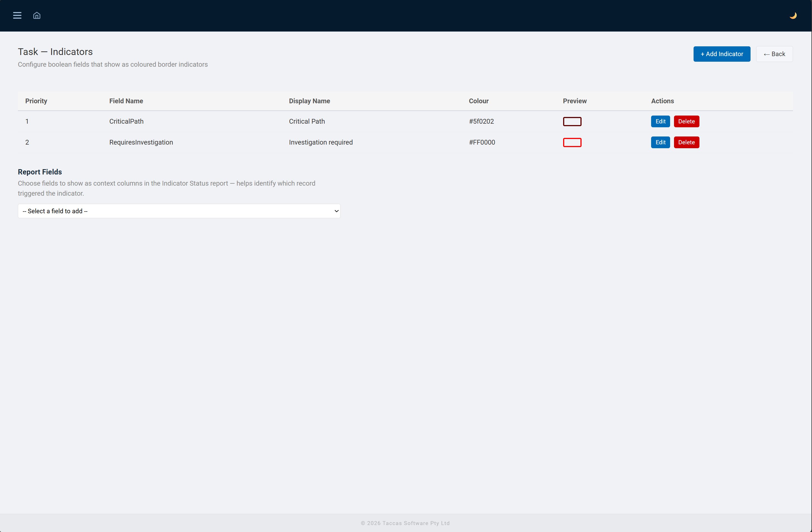This screenshot has height=532, width=812.
Task: Select the #5f0202 colour value
Action: 481,121
